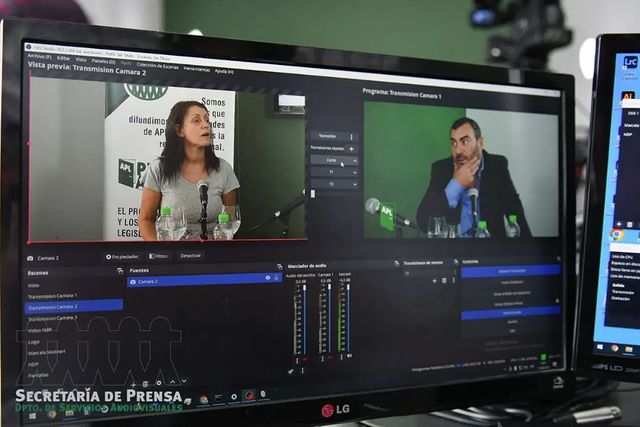
Task: Adjust the Camara 1 volume fader
Action: coord(329,318)
